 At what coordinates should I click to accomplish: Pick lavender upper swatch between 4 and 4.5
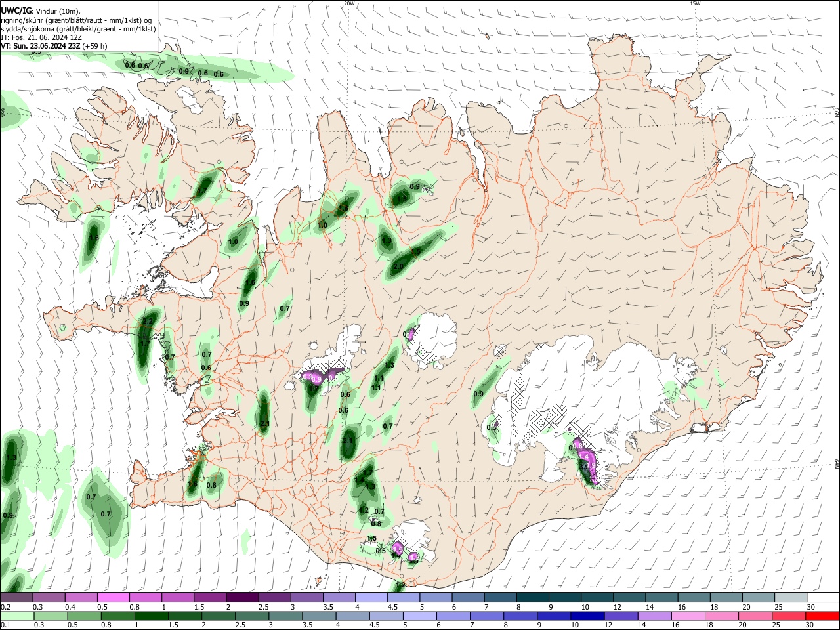click(371, 597)
